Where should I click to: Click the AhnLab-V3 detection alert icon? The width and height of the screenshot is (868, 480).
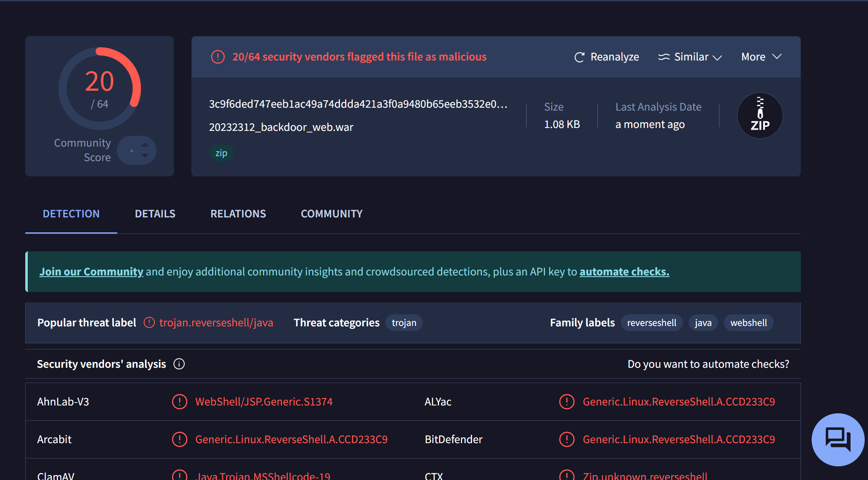point(180,402)
